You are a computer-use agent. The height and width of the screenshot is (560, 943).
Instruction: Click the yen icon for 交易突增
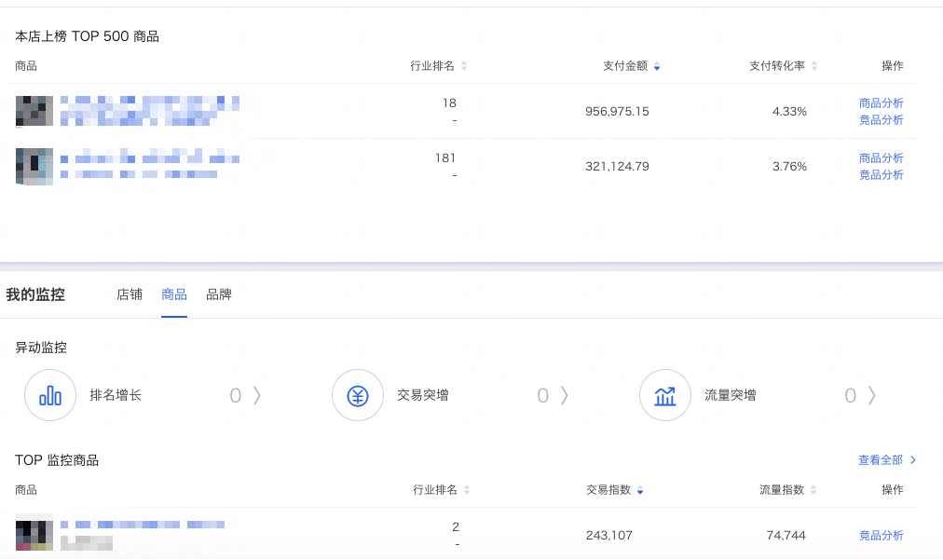358,396
